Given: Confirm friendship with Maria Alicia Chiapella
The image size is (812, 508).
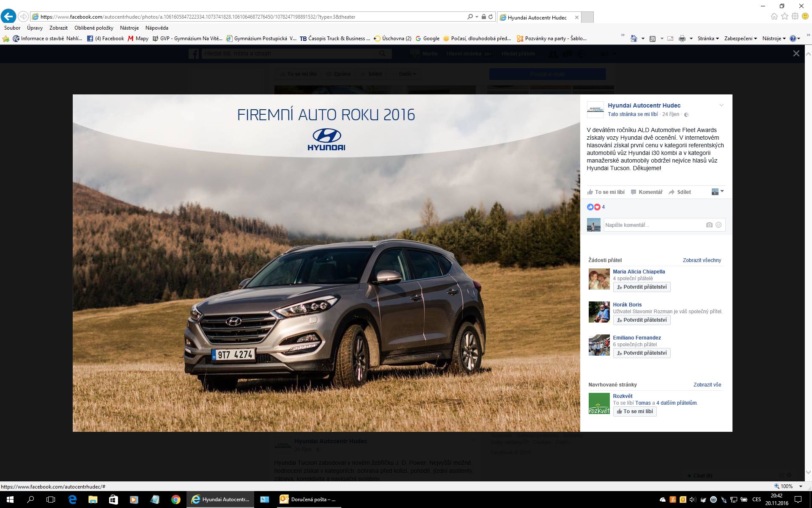Looking at the screenshot, I should (x=642, y=287).
